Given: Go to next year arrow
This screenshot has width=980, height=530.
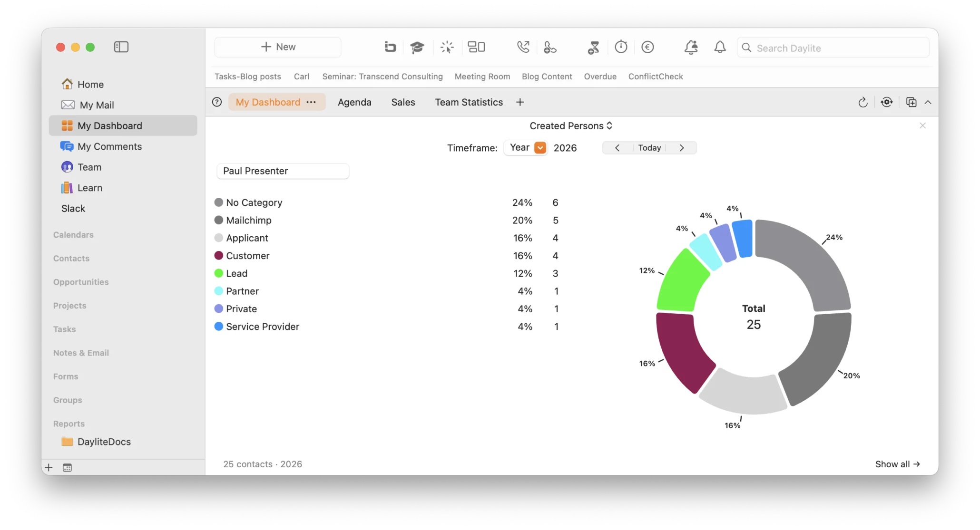Looking at the screenshot, I should (682, 148).
